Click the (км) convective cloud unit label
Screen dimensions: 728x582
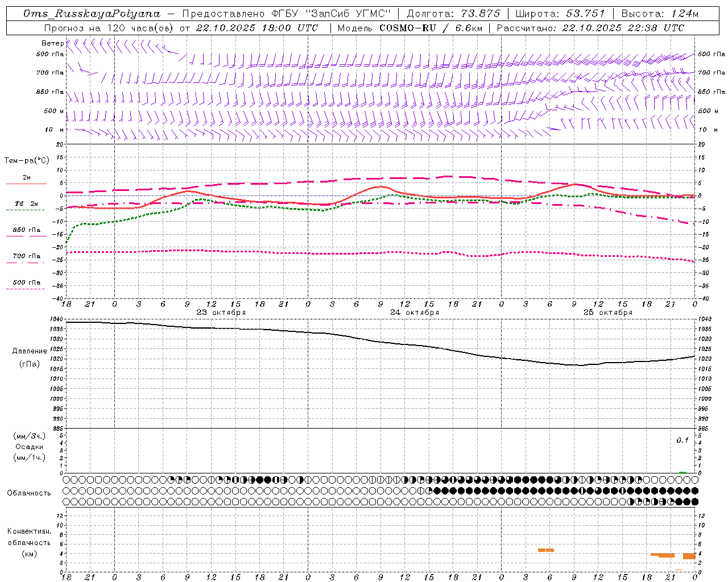29,554
